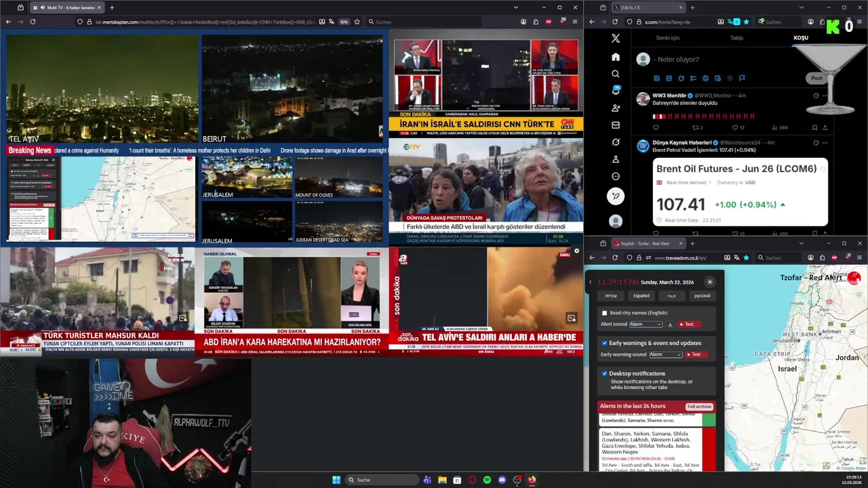Add media image icon in X composer
Viewport: 868px width, 488px height.
point(656,78)
